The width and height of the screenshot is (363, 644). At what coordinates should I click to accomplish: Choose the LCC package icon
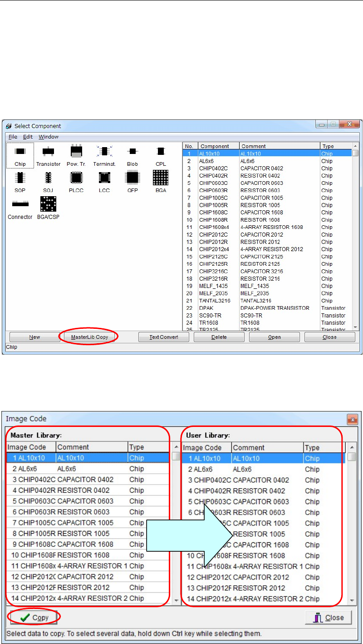pos(104,182)
